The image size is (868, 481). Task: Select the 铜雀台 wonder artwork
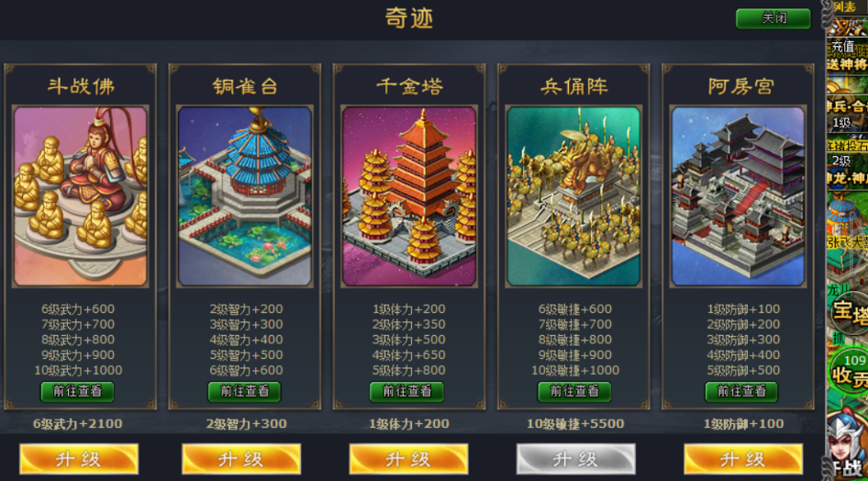tap(245, 196)
